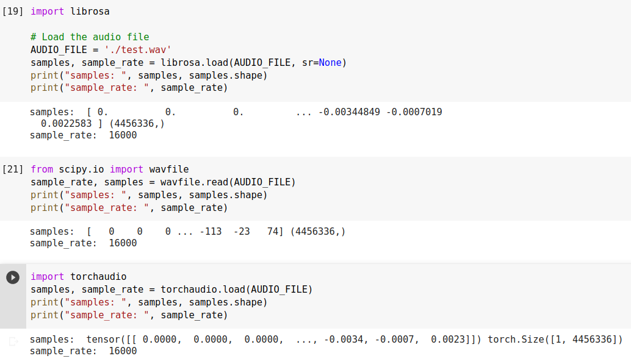Click sample_rate 16000 output under torchaudio cell
The image size is (631, 364).
tap(83, 351)
